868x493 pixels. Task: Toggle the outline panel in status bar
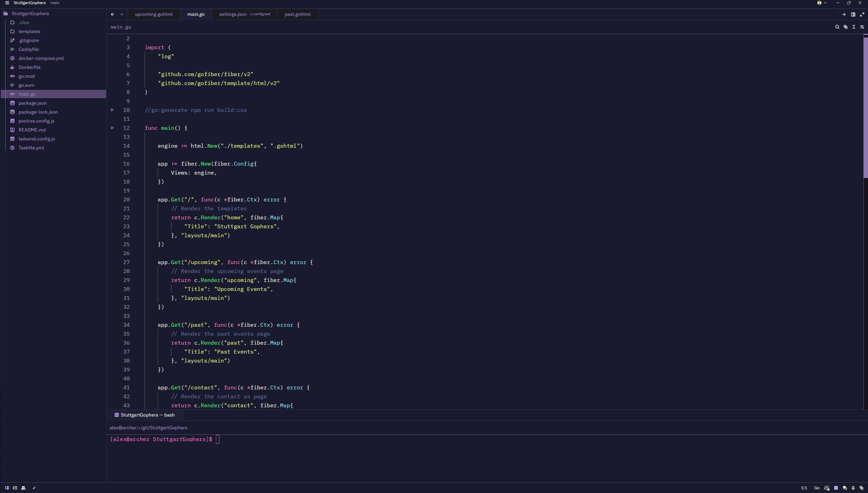[x=15, y=488]
